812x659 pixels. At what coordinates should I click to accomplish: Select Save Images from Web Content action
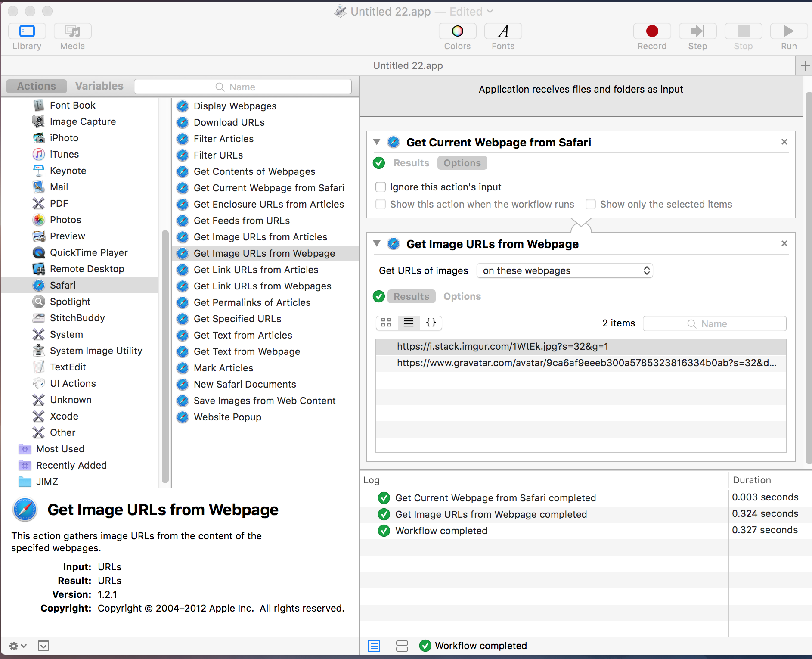[x=266, y=401]
